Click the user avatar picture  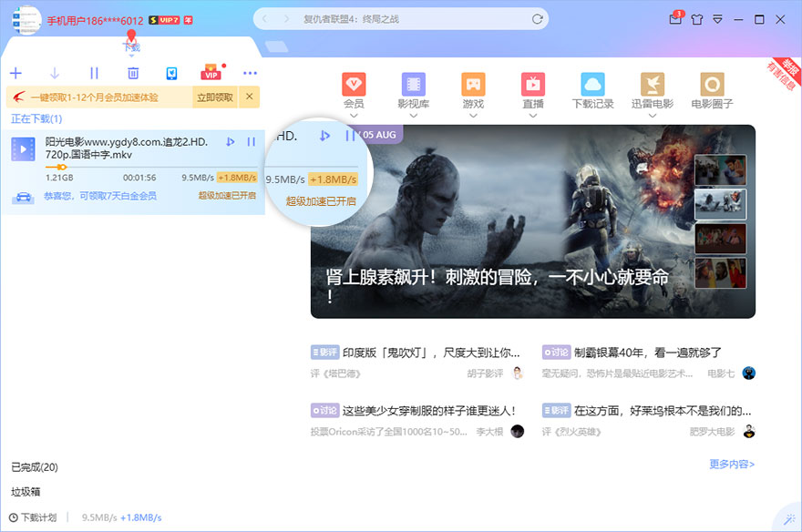26,20
